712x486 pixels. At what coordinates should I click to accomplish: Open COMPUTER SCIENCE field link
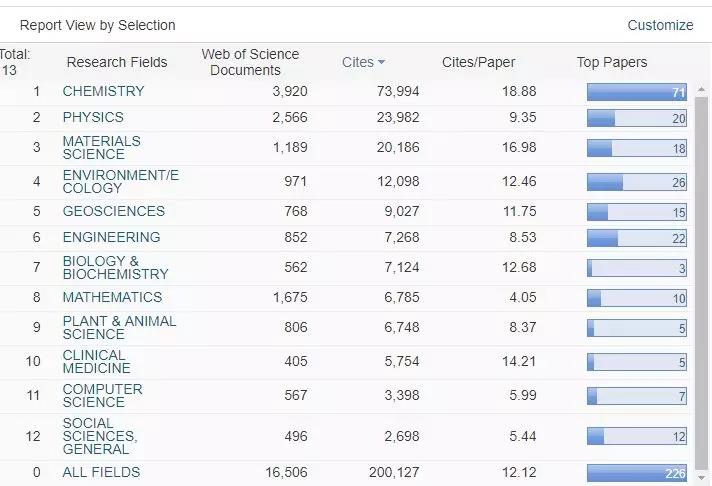[102, 395]
